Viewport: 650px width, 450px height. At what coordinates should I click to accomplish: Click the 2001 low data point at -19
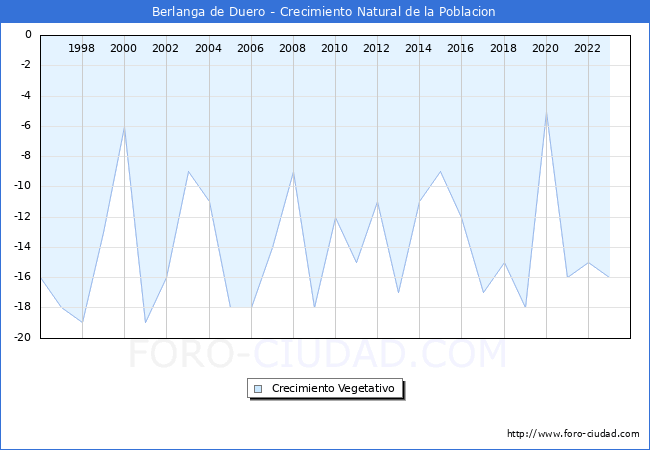146,322
